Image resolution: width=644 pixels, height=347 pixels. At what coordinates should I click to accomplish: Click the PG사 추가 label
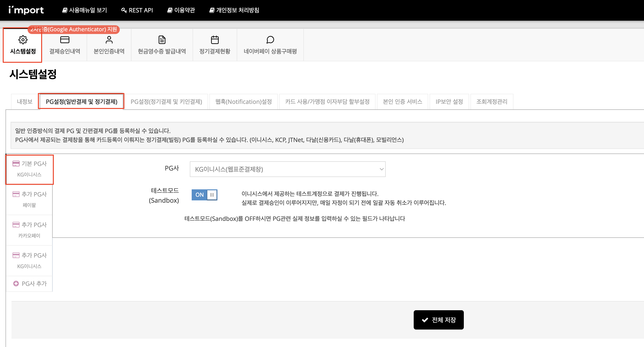(34, 284)
